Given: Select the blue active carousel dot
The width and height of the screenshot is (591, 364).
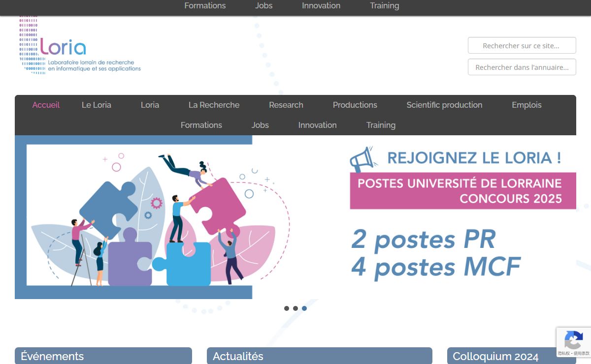Looking at the screenshot, I should point(304,308).
